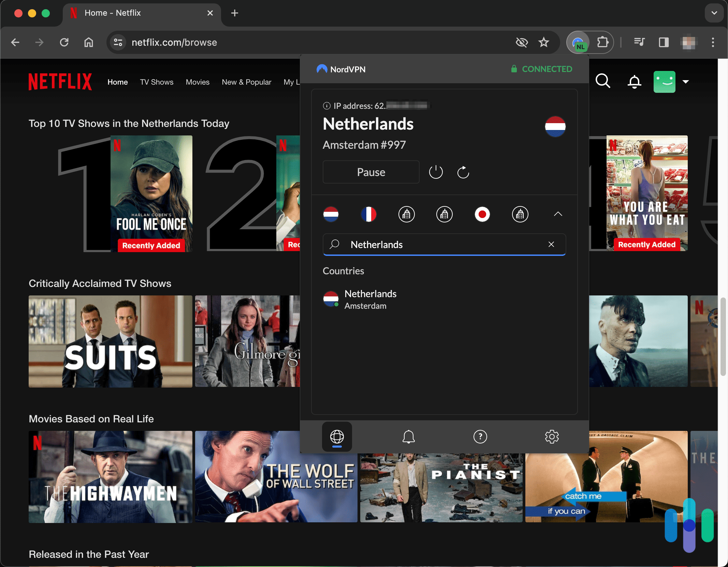Click the green CONNECTED status indicator
Image resolution: width=728 pixels, height=567 pixels.
[x=542, y=69]
